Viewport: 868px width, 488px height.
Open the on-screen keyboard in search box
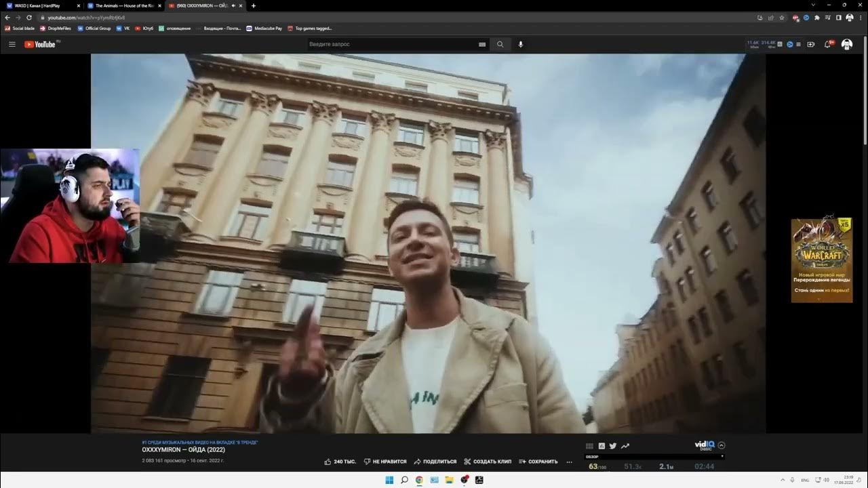click(482, 44)
